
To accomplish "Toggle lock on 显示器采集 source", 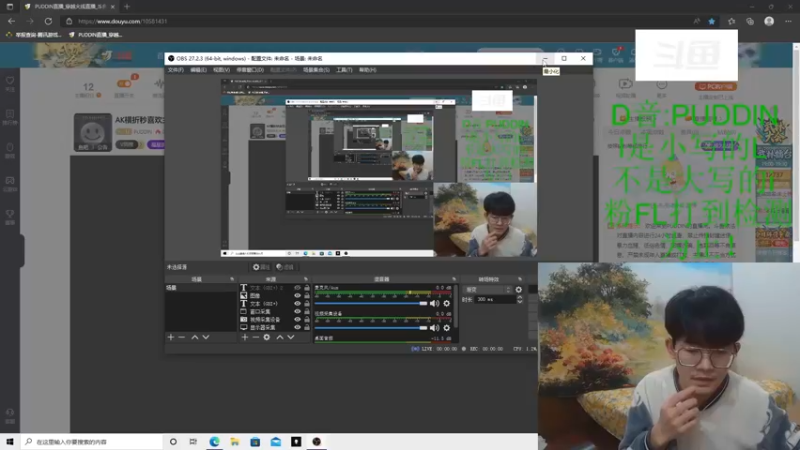I will [x=307, y=327].
